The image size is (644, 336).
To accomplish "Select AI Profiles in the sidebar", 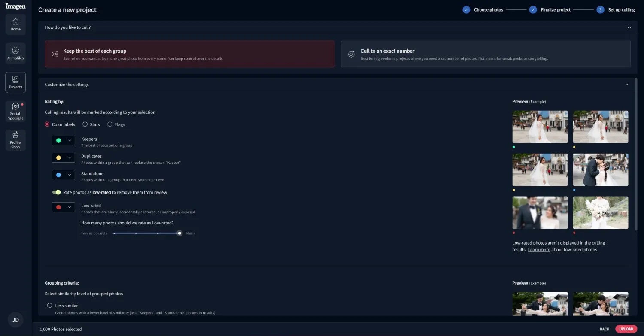I will pos(15,53).
